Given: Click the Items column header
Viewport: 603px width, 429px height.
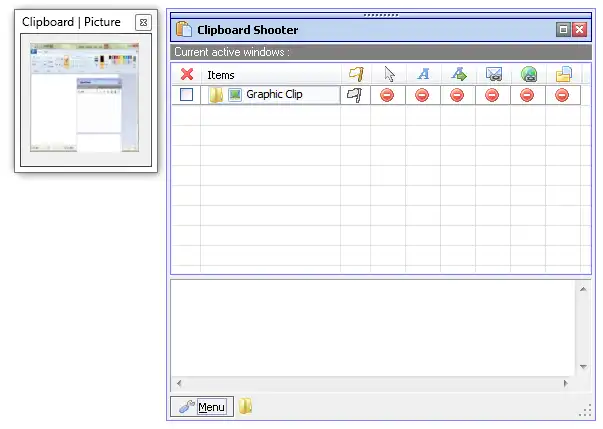Looking at the screenshot, I should (x=271, y=75).
